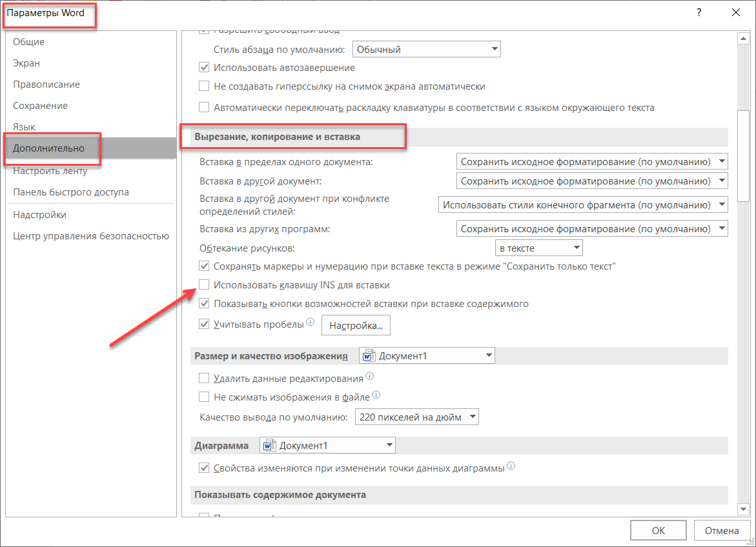Open the help question mark icon
756x547 pixels.
click(x=699, y=12)
